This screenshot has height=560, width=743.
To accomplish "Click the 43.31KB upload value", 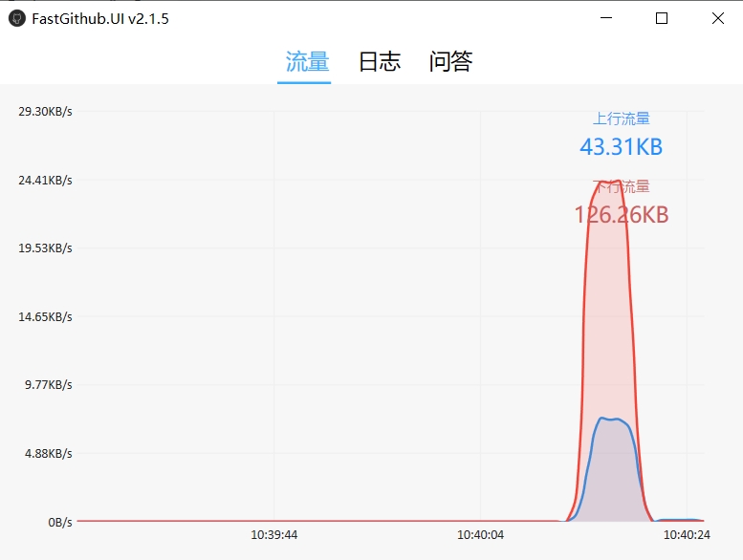I will (x=622, y=147).
